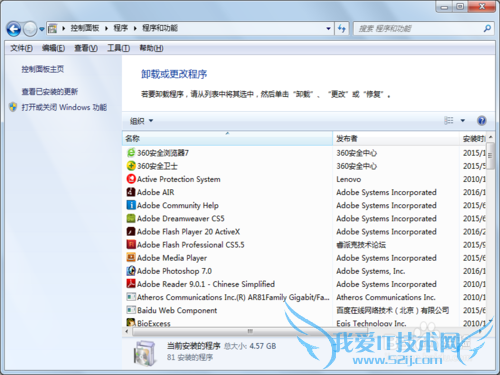Select the 360安全浏览器7 program name
The height and width of the screenshot is (375, 500).
(x=163, y=153)
